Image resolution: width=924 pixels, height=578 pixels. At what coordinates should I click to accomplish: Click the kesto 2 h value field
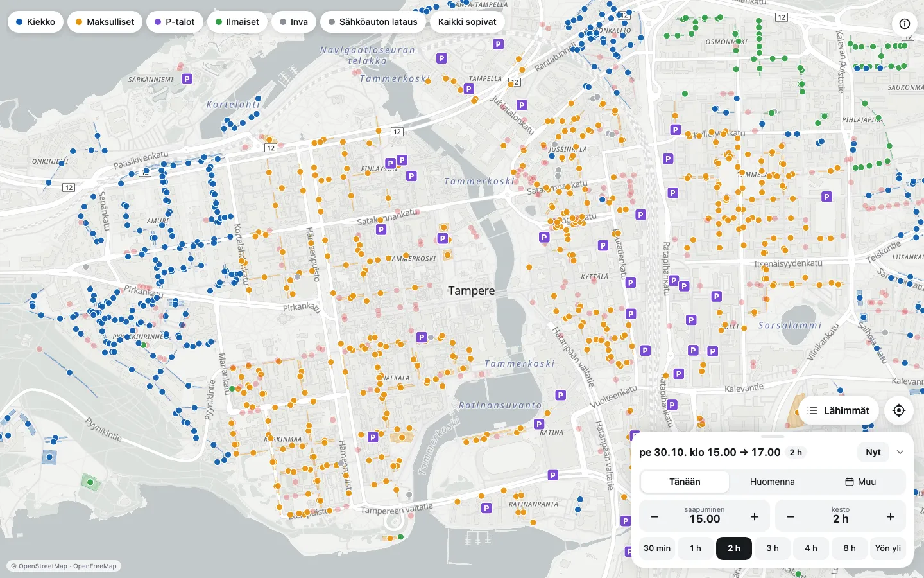coord(841,516)
